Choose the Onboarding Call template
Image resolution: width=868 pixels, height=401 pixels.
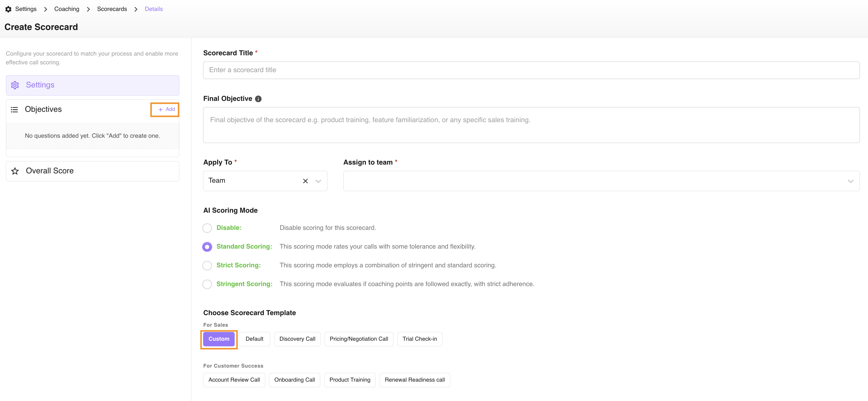294,380
